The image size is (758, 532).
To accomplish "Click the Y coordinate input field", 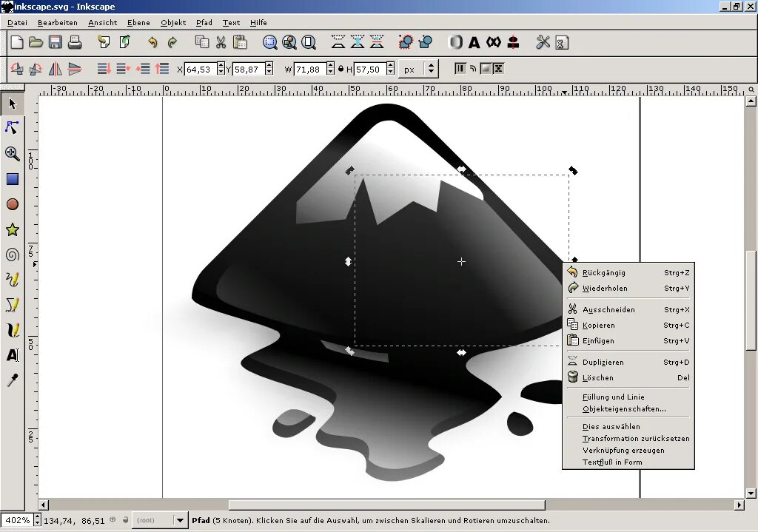I will point(249,69).
